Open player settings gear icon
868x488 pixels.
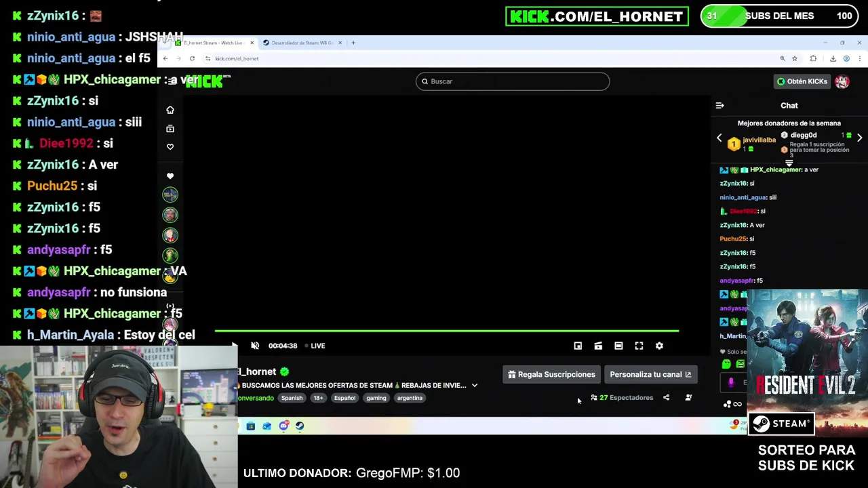[659, 346]
